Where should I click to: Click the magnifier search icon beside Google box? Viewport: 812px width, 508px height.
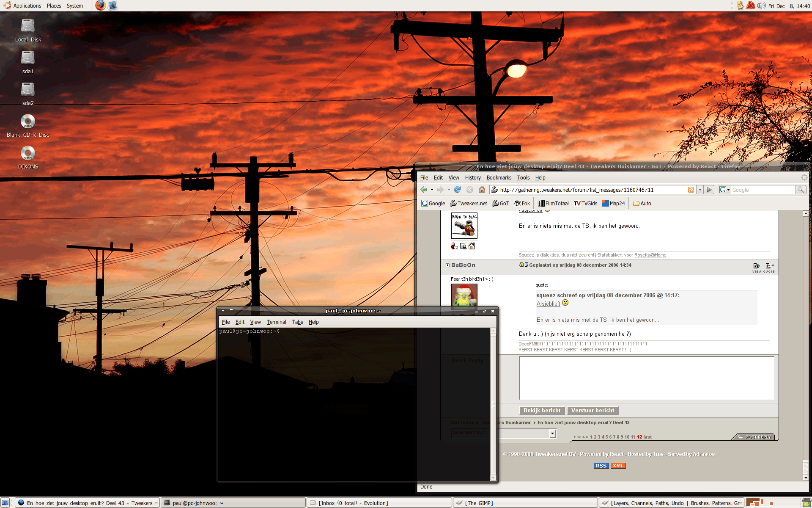click(x=801, y=190)
